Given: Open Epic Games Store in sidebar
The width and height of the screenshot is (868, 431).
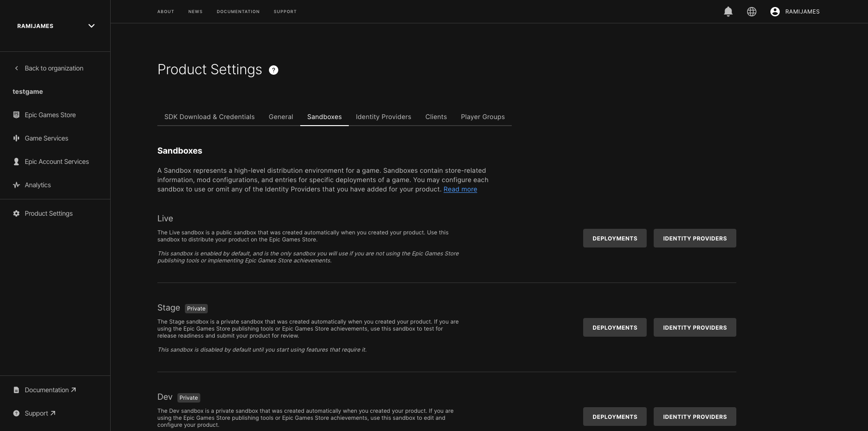Looking at the screenshot, I should [50, 115].
